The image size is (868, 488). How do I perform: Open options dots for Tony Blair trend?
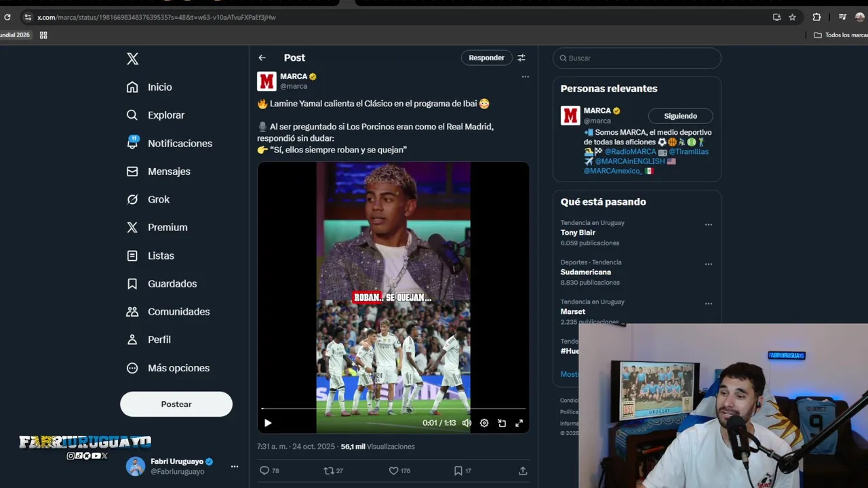tap(709, 224)
